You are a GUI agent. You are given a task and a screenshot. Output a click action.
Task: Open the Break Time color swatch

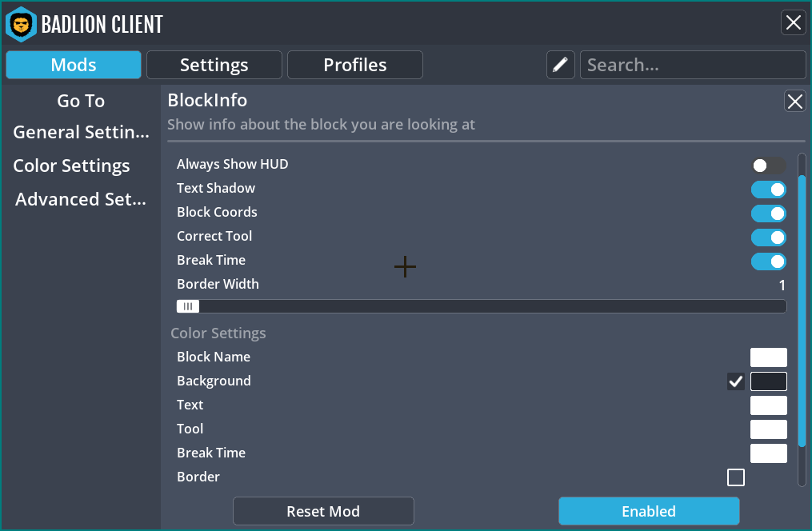click(769, 453)
